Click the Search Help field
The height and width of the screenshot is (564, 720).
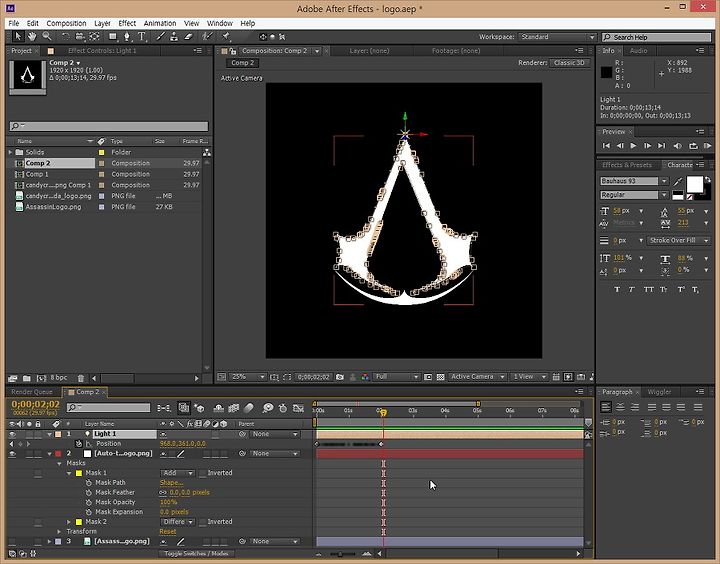657,37
